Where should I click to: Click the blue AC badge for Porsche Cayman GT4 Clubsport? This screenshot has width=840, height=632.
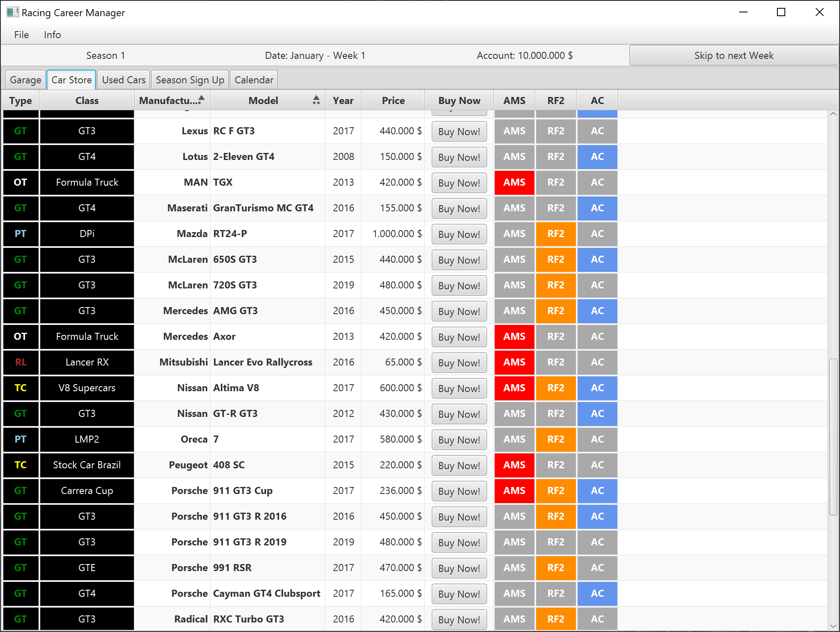click(x=597, y=593)
